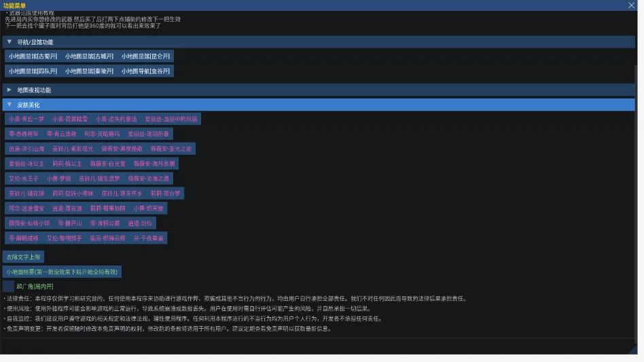Viewport: 644px width, 362px height.
Task: Choose the 艾伦-水王子 skin
Action: point(23,179)
